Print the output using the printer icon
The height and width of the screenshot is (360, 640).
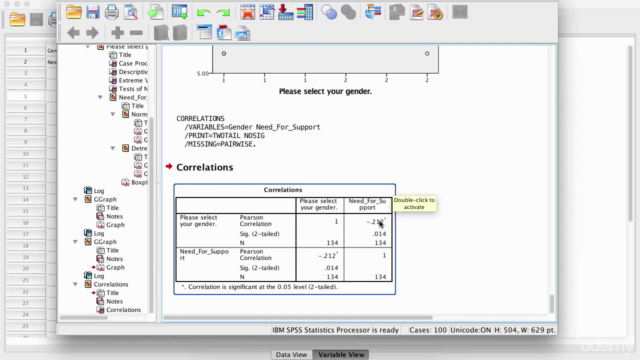pos(111,12)
